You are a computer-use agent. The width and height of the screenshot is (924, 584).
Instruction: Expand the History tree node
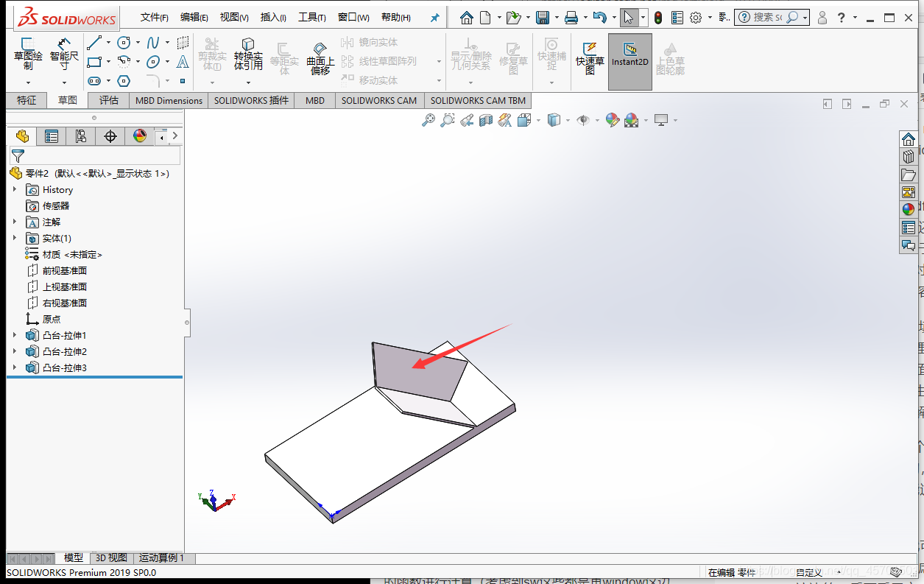(x=15, y=189)
